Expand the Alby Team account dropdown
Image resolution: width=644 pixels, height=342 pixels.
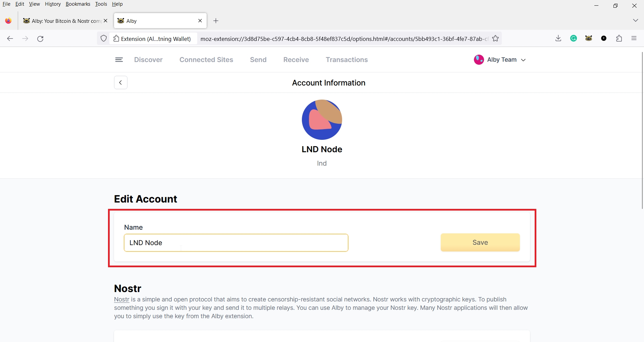[x=500, y=60]
